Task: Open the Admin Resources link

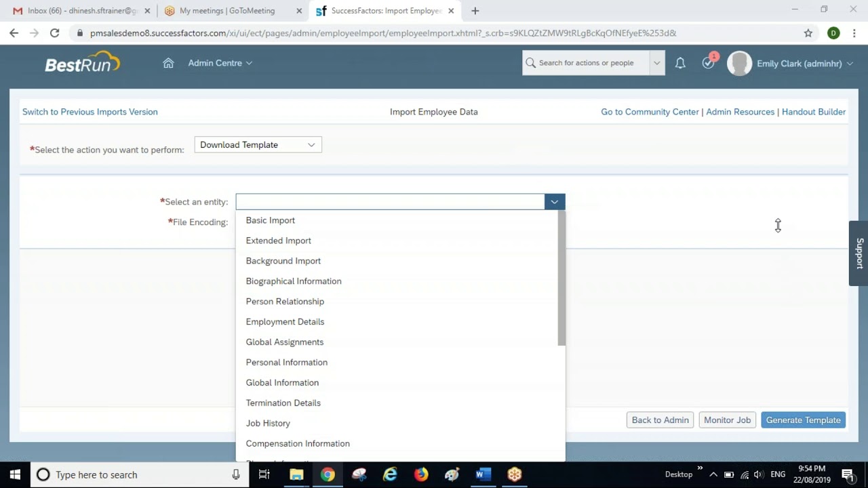Action: coord(740,112)
